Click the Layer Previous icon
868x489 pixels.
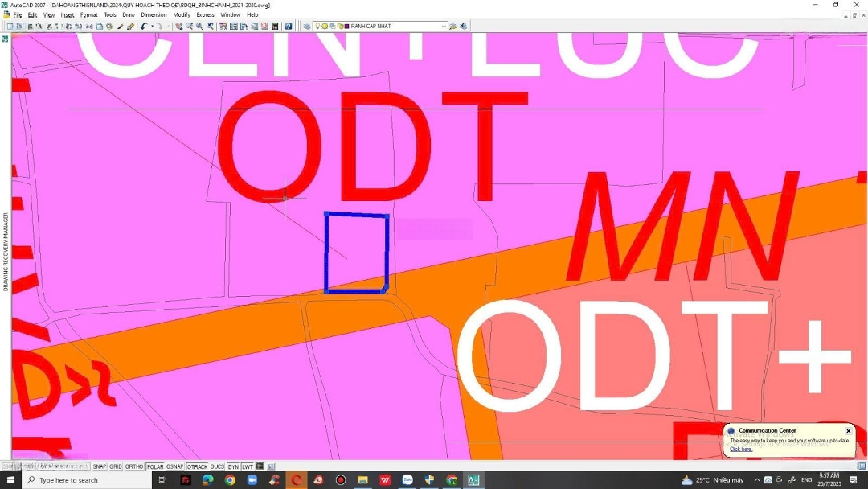point(452,27)
